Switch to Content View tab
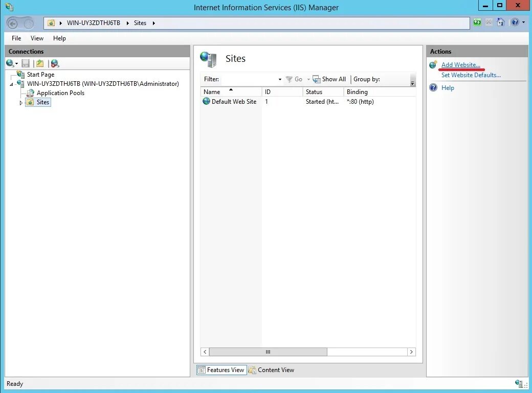This screenshot has width=532, height=393. (x=272, y=370)
